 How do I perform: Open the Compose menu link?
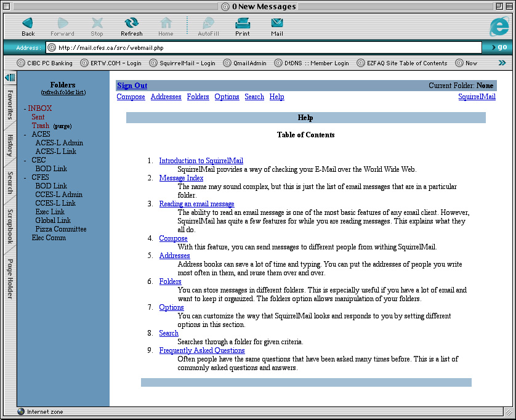pyautogui.click(x=131, y=97)
